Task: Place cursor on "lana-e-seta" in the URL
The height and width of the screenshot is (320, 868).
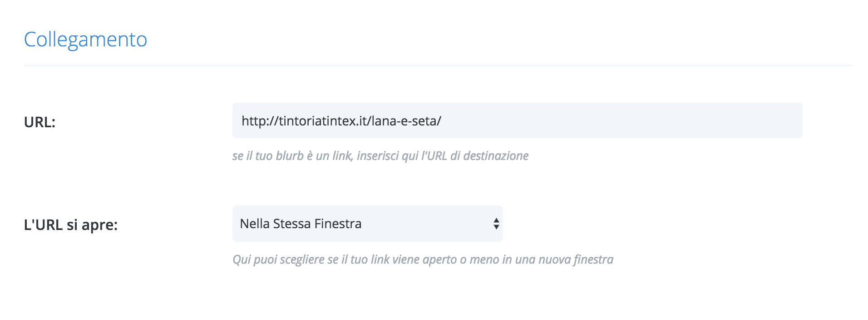Action: pyautogui.click(x=404, y=121)
